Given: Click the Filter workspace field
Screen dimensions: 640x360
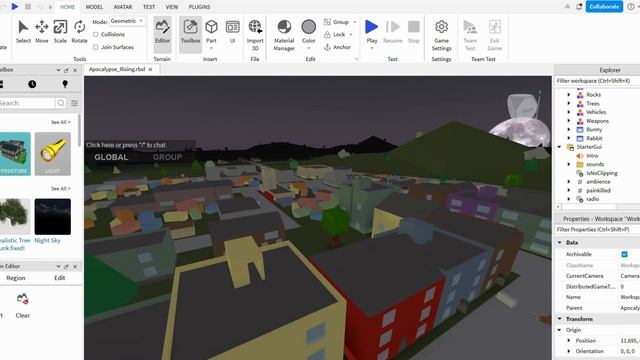Looking at the screenshot, I should [598, 81].
